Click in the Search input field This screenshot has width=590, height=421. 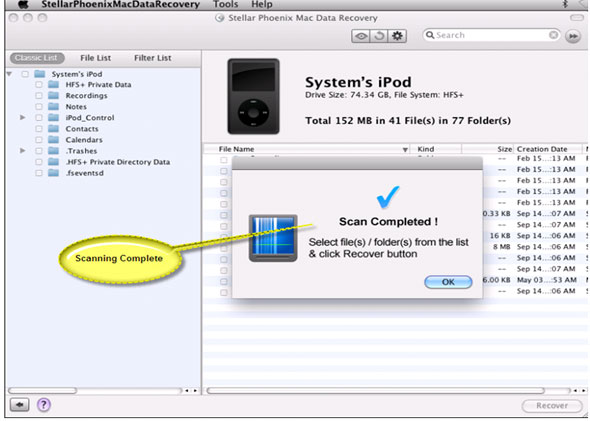point(491,35)
